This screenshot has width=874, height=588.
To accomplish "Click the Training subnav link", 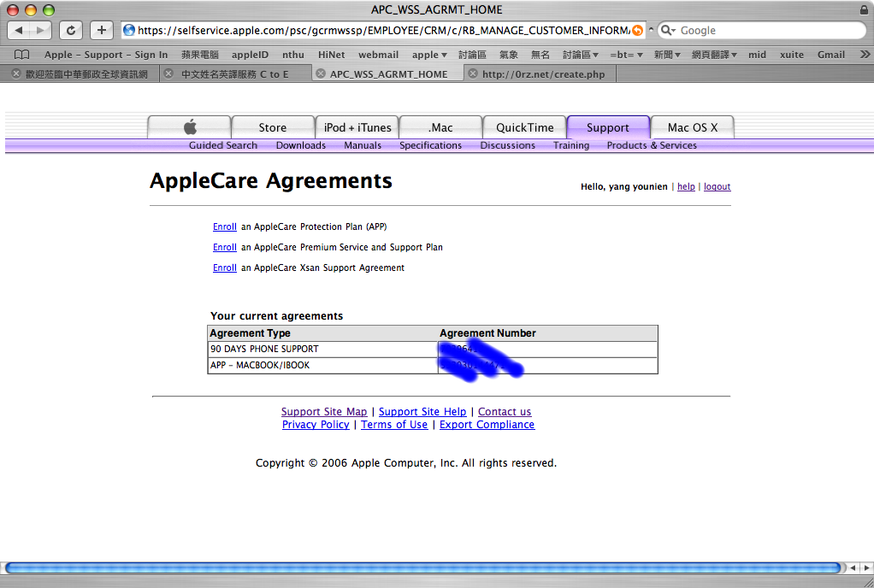I will point(571,145).
